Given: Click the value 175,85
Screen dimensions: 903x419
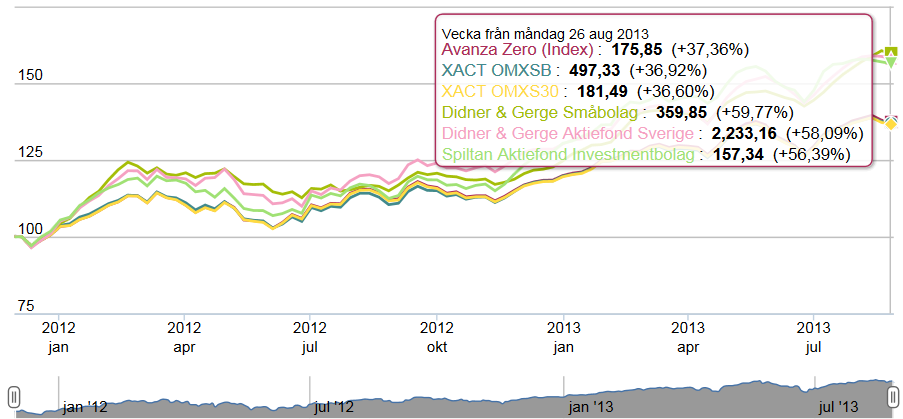Looking at the screenshot, I should (x=637, y=49).
